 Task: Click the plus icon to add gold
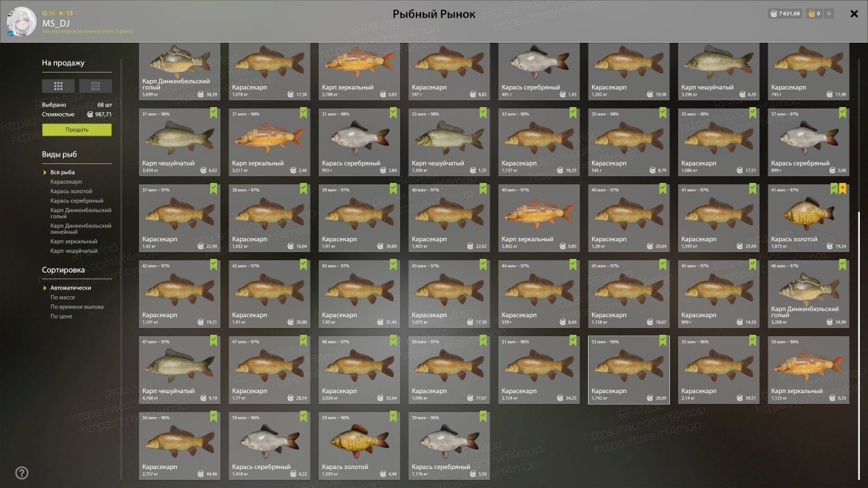[829, 14]
